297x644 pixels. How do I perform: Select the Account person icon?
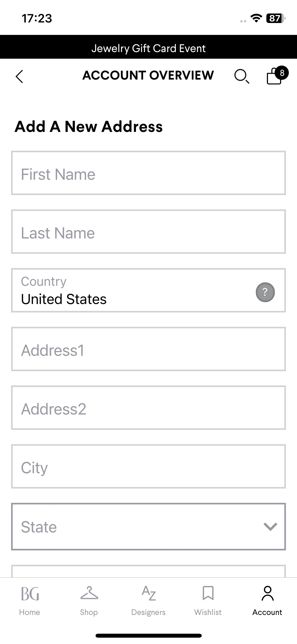267,593
